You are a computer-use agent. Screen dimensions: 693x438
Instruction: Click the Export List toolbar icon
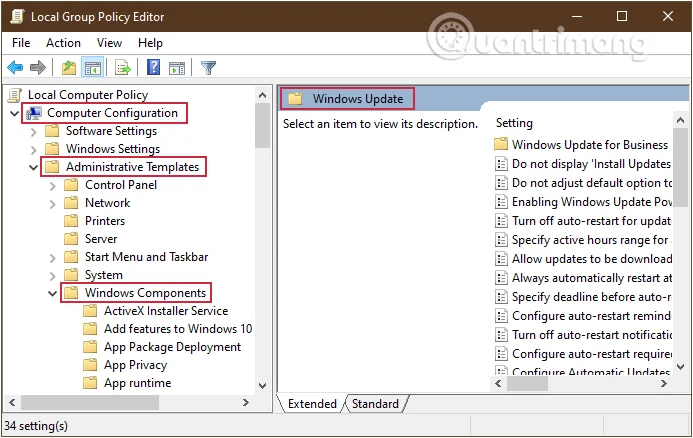tap(122, 68)
